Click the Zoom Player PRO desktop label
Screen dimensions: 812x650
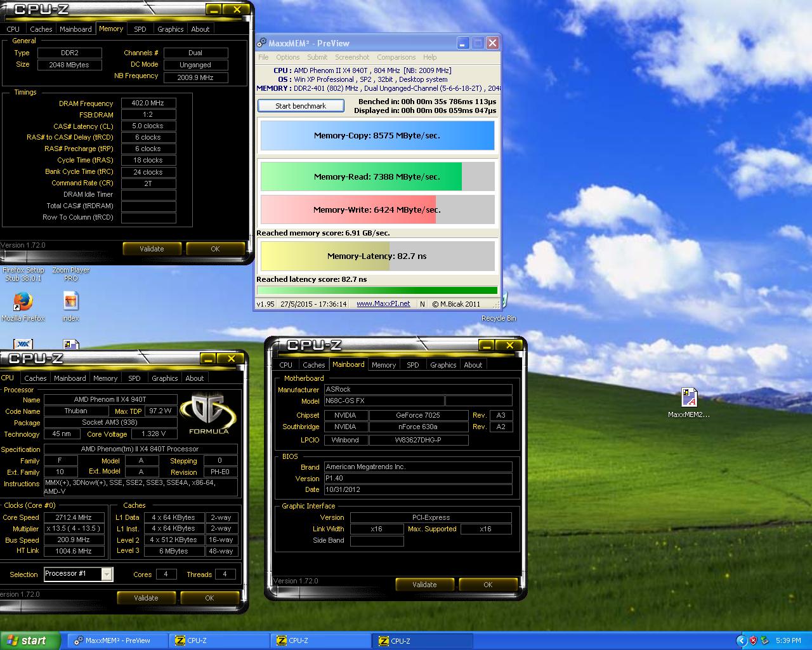tap(70, 274)
